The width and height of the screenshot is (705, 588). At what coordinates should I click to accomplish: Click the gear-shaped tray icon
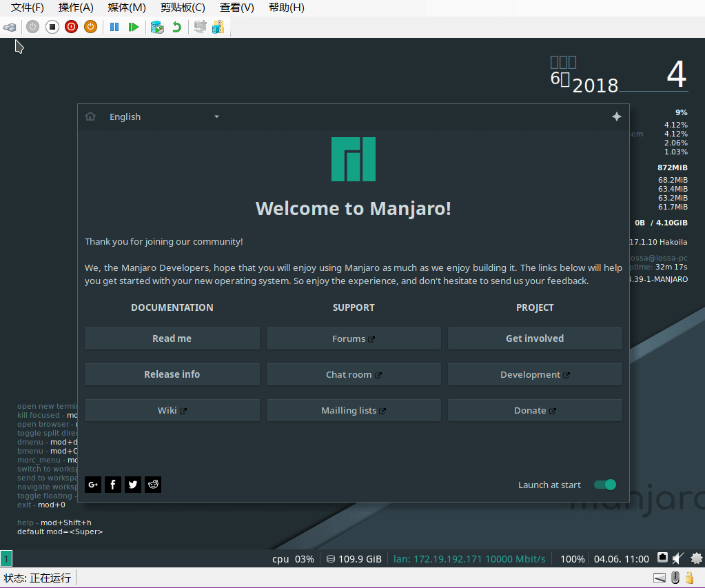696,558
